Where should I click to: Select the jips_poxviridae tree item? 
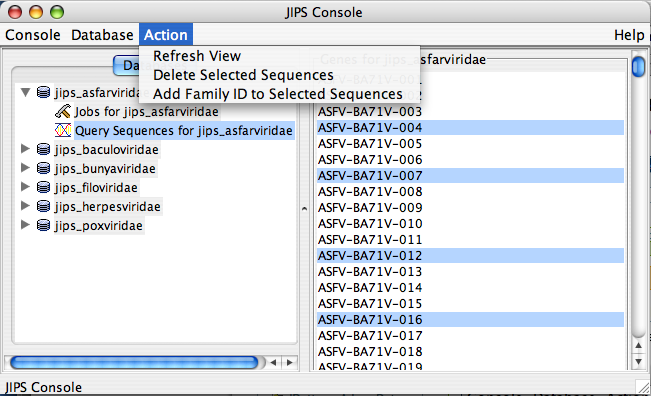(99, 226)
